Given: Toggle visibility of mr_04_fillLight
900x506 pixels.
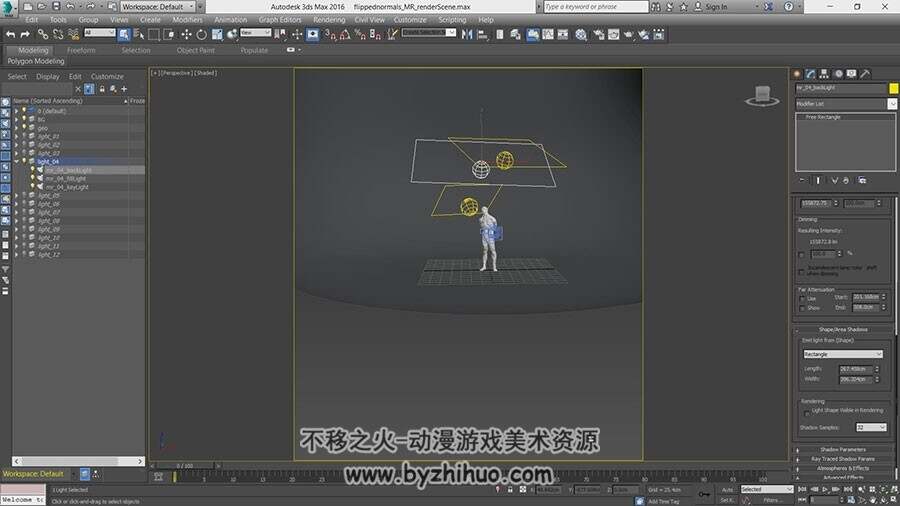Looking at the screenshot, I should [33, 178].
